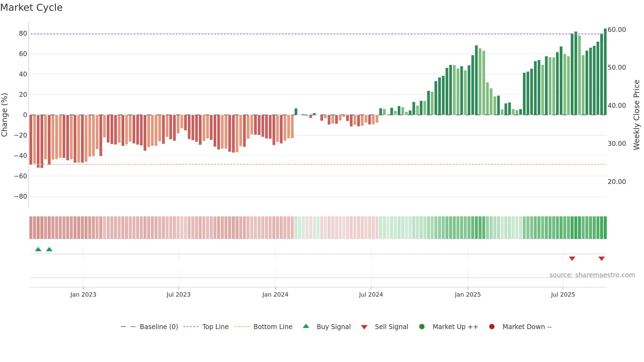Viewport: 644px width, 362px height.
Task: Click the Jul 2024 x-axis label
Action: (371, 295)
